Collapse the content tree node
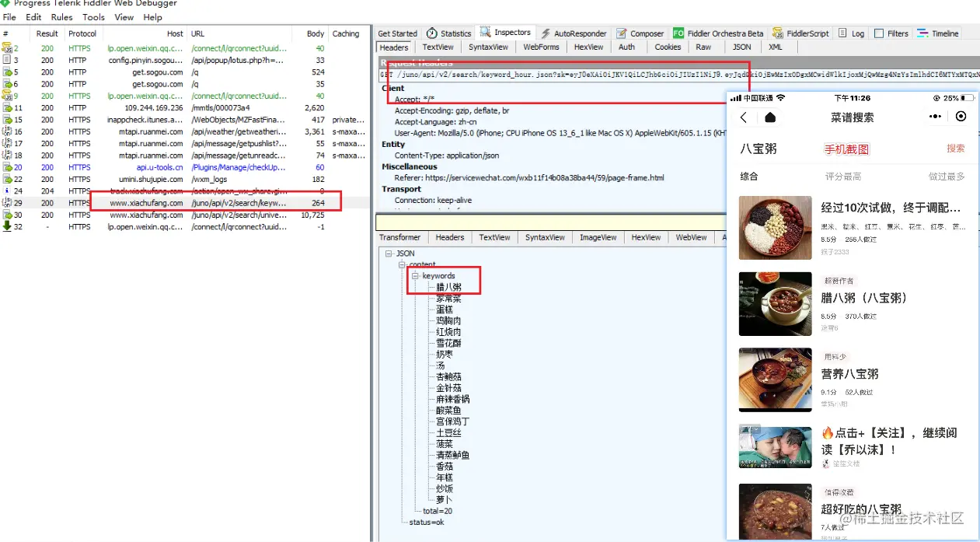 (x=402, y=264)
